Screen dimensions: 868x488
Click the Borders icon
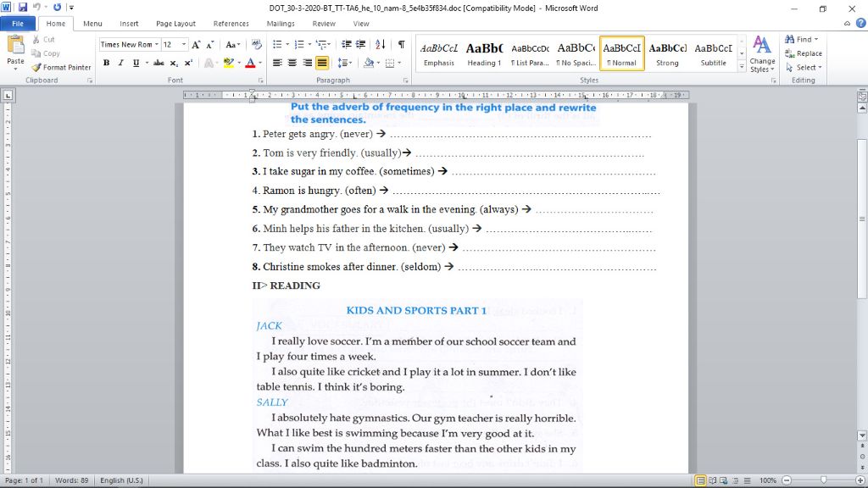390,63
